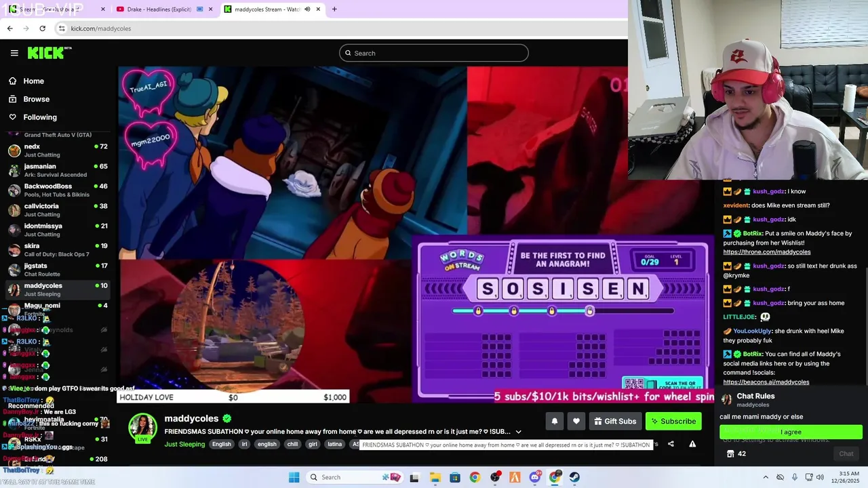Go to Browse in Kick sidebar

36,99
